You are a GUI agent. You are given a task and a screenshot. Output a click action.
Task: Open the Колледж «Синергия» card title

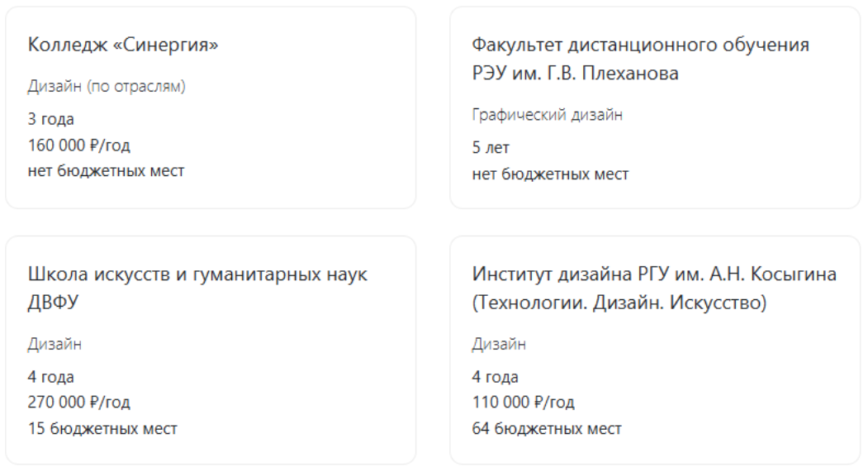(x=123, y=45)
